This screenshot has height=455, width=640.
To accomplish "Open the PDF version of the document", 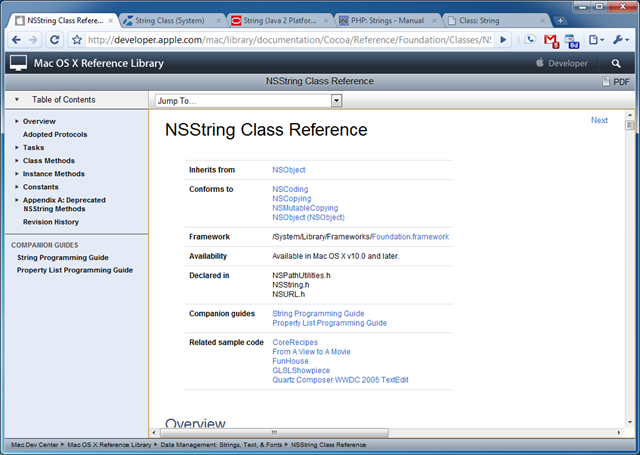I will (x=615, y=82).
